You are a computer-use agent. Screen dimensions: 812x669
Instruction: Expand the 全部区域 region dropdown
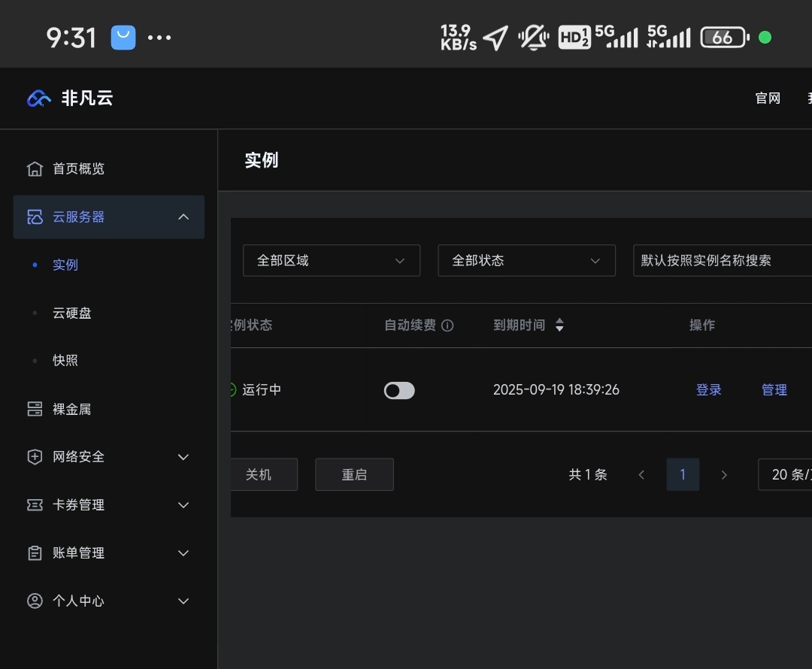(x=331, y=260)
